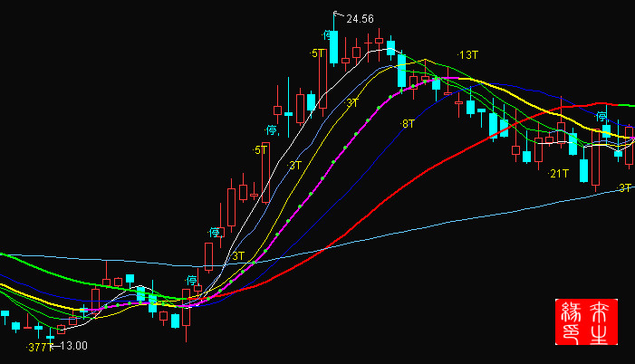Click the lowest 3T label in the uptrend
Screen dimensions: 635x364
(x=238, y=256)
